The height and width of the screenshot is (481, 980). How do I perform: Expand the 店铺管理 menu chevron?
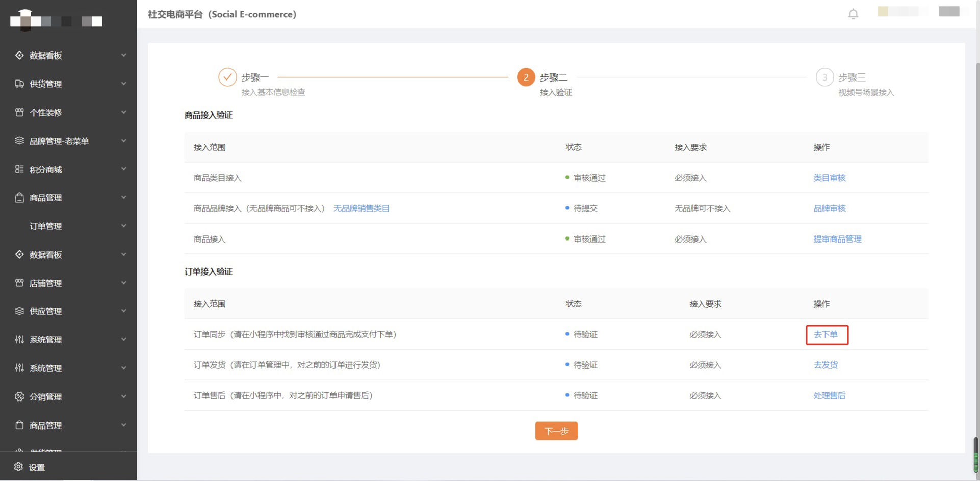coord(123,283)
